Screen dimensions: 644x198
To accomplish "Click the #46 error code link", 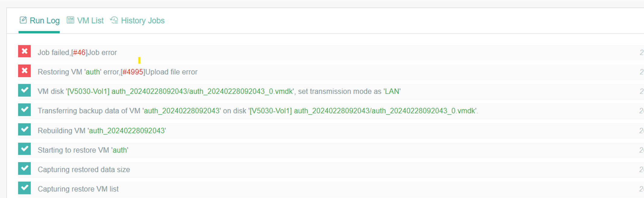I will (79, 52).
